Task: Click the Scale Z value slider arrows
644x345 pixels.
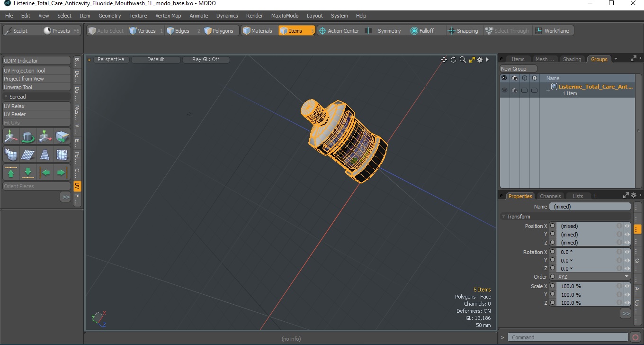Action: coord(627,303)
